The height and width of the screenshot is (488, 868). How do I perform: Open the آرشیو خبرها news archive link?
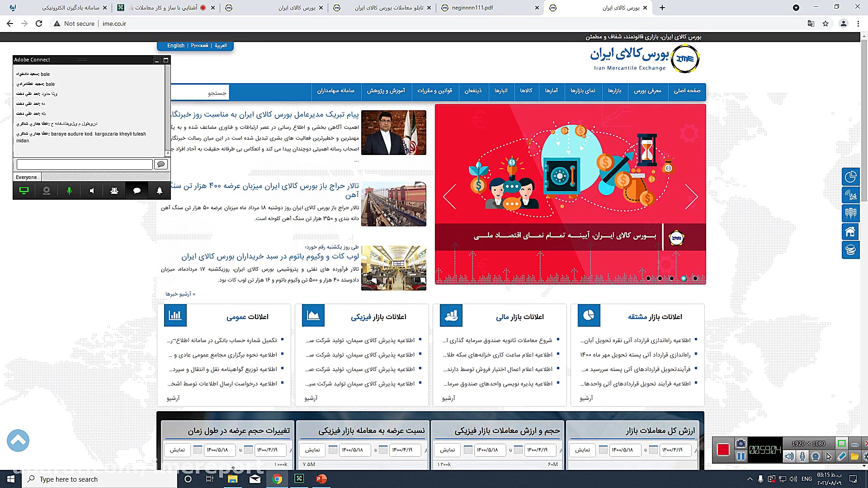[x=180, y=294]
